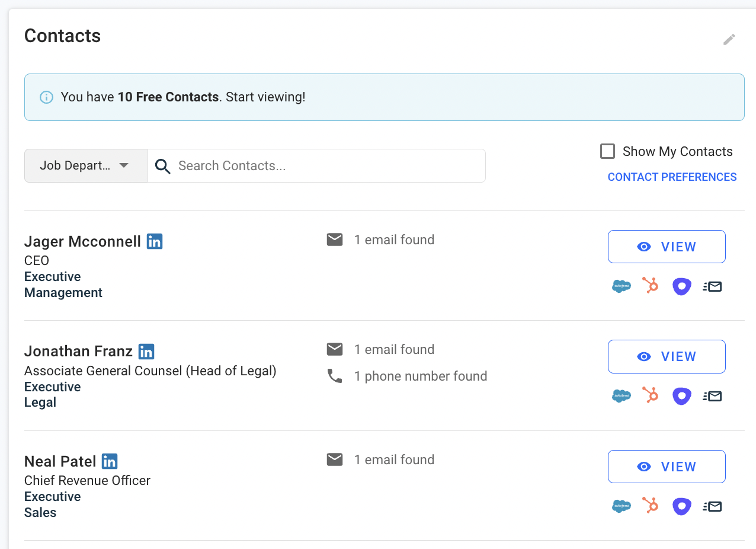Click send email icon for Neal Patel
Viewport: 756px width, 549px height.
pyautogui.click(x=712, y=506)
